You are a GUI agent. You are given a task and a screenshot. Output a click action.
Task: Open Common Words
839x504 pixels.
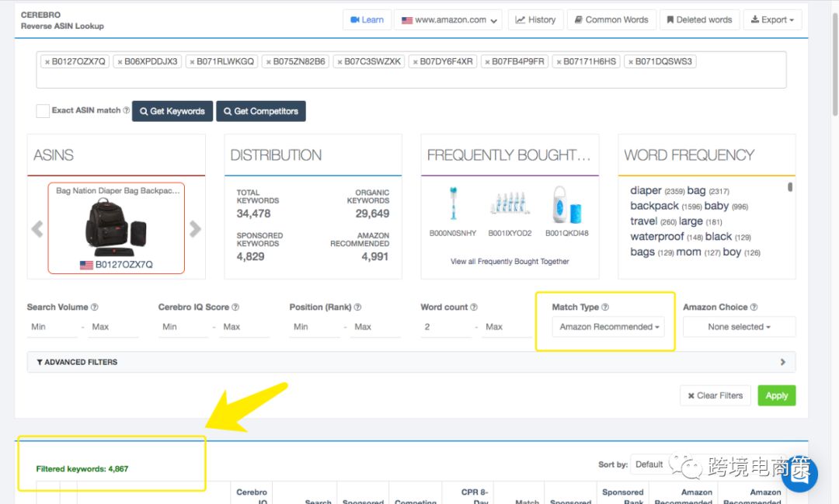611,19
